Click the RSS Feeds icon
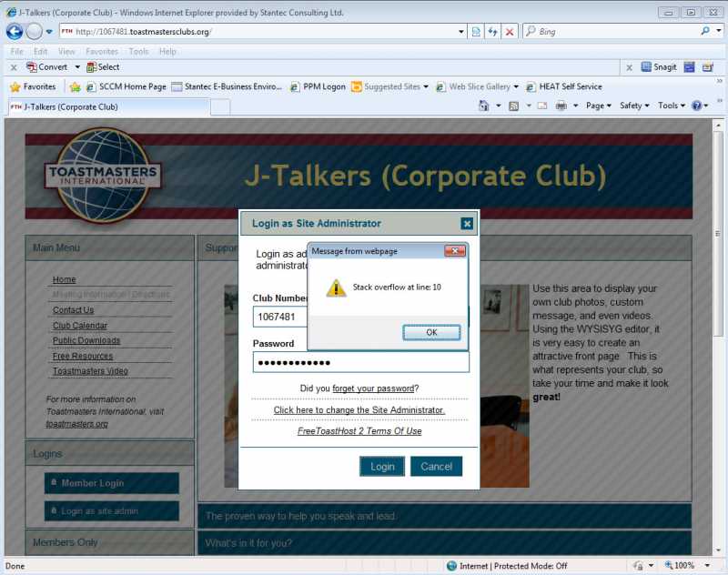Image resolution: width=728 pixels, height=575 pixels. pos(513,106)
